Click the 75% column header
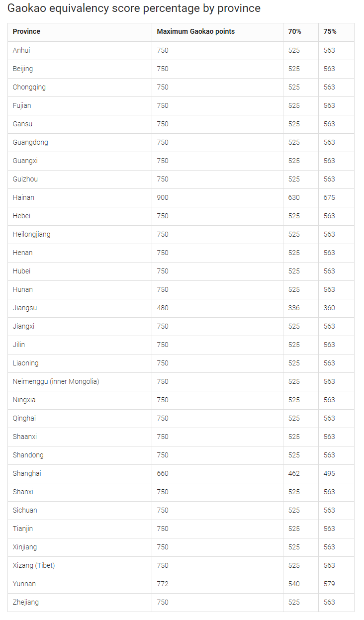Screen dimensions: 364x620 point(330,32)
